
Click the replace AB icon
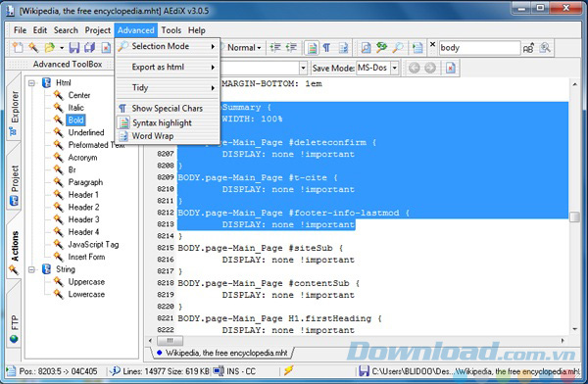pos(528,48)
